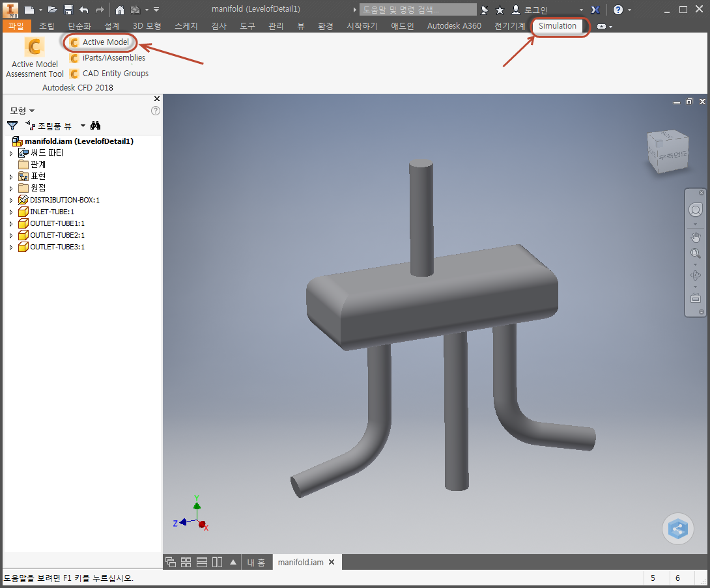Click the New file icon
This screenshot has height=588, width=710.
tap(29, 10)
